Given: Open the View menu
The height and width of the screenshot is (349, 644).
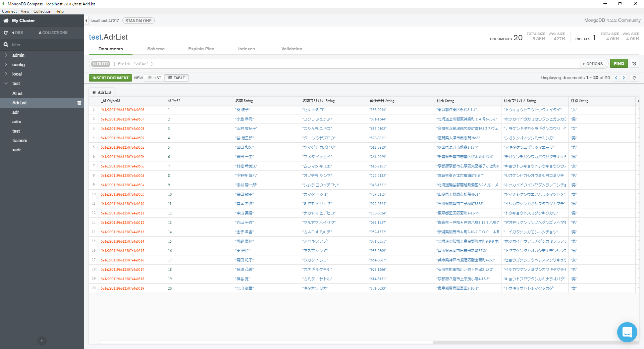Looking at the screenshot, I should click(x=25, y=11).
